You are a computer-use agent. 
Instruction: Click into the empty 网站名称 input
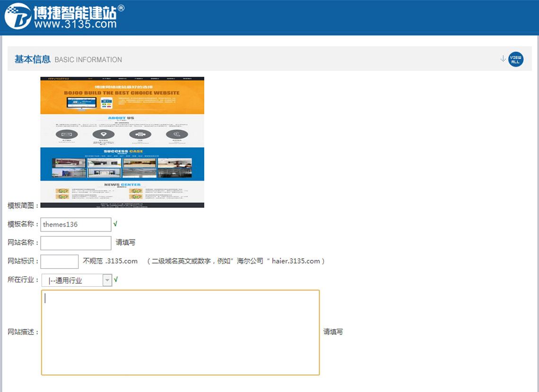click(76, 243)
